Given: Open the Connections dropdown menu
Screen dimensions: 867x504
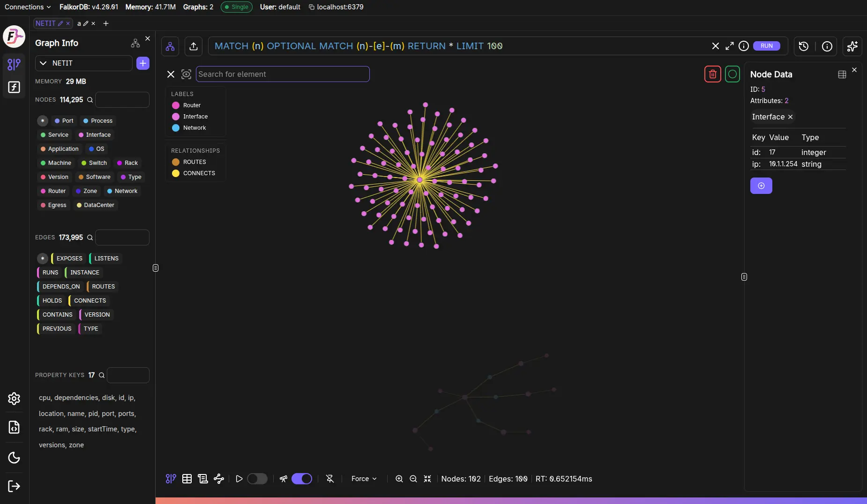Looking at the screenshot, I should coord(28,7).
